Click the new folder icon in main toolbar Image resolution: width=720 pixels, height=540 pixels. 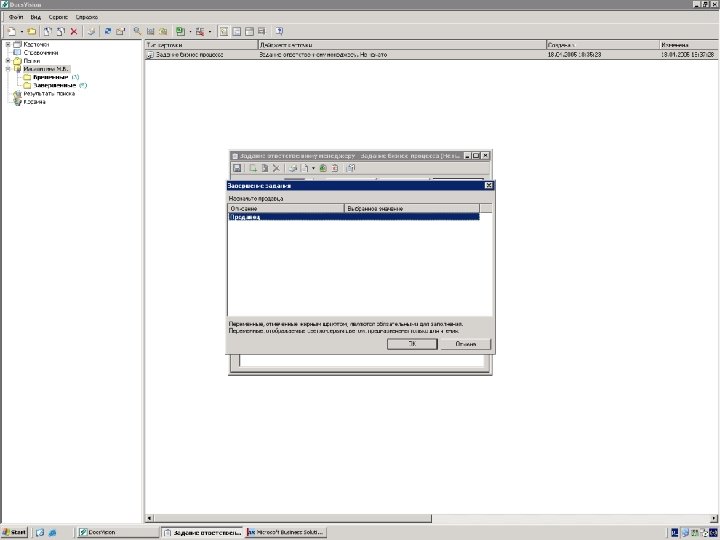(31, 31)
